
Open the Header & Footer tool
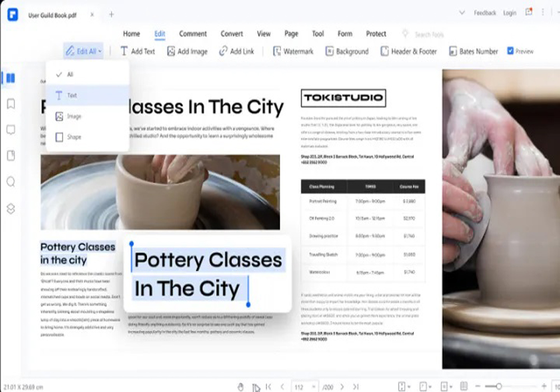(409, 51)
